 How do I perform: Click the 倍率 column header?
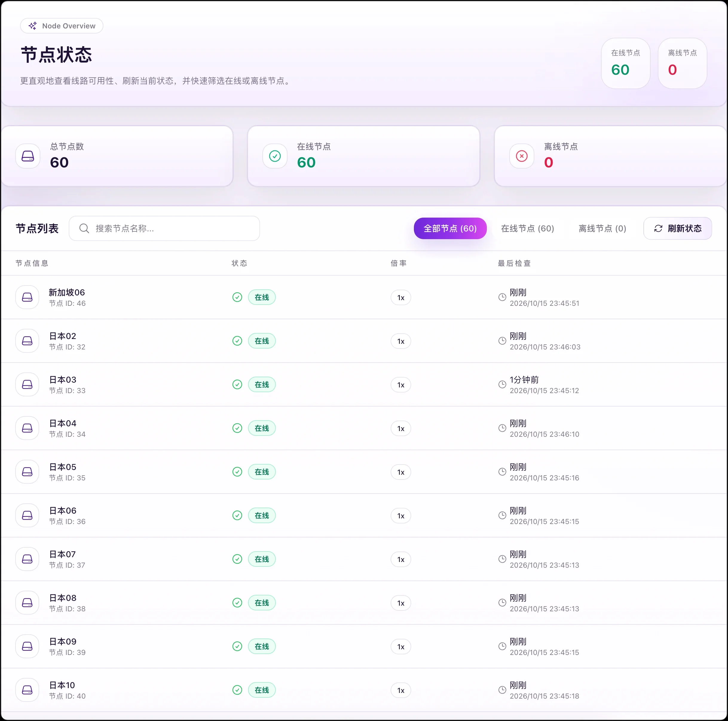pos(399,263)
